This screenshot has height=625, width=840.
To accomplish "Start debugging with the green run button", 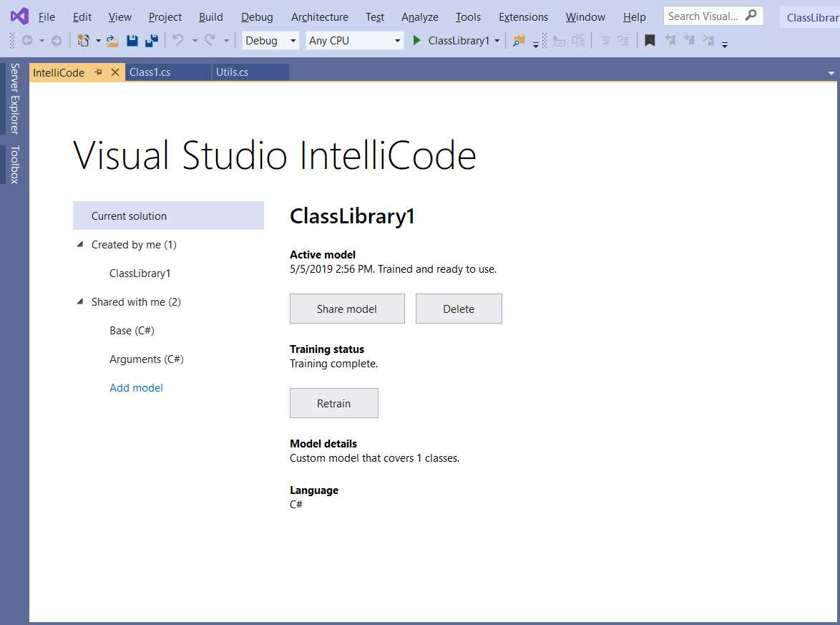I will (x=417, y=41).
